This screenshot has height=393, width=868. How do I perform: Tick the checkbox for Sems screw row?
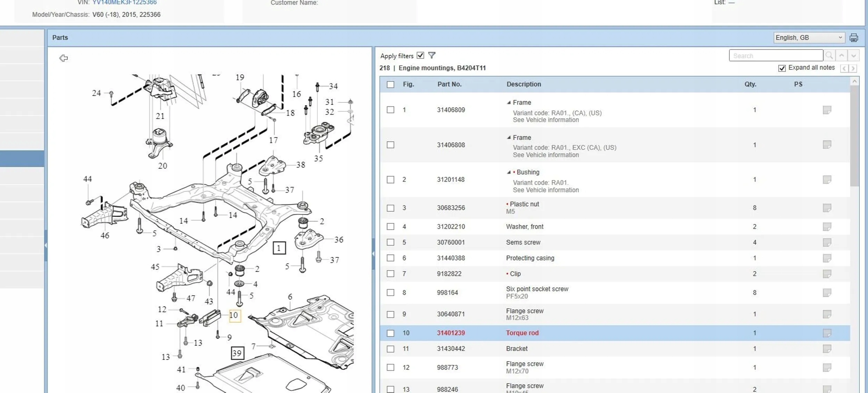tap(391, 242)
